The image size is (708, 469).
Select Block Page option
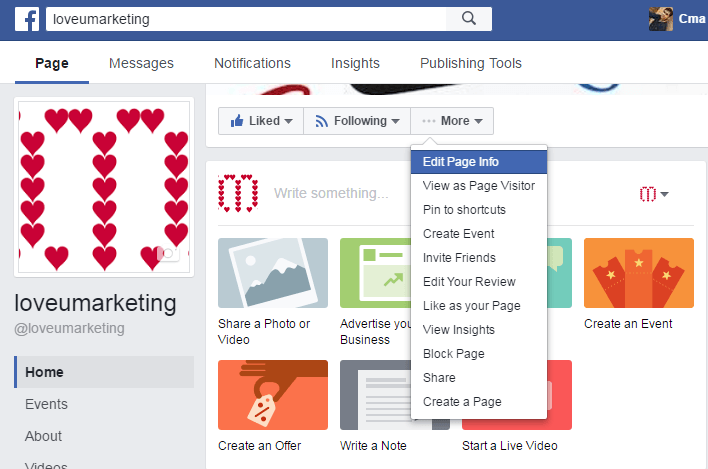479,353
